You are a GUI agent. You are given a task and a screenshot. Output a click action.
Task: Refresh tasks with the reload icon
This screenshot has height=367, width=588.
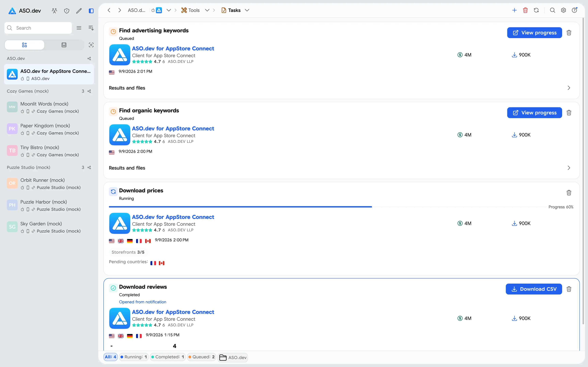tap(536, 10)
